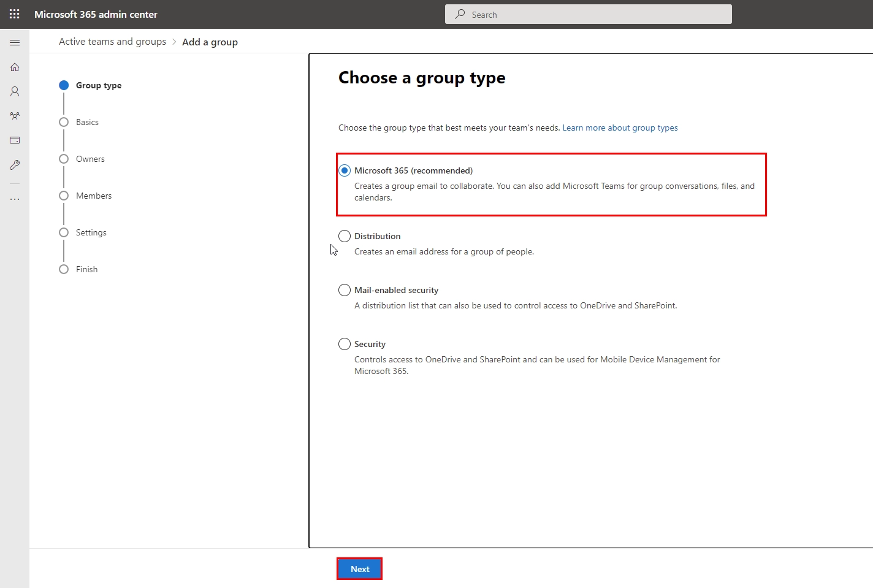Jump to the Owners wizard step

click(90, 159)
